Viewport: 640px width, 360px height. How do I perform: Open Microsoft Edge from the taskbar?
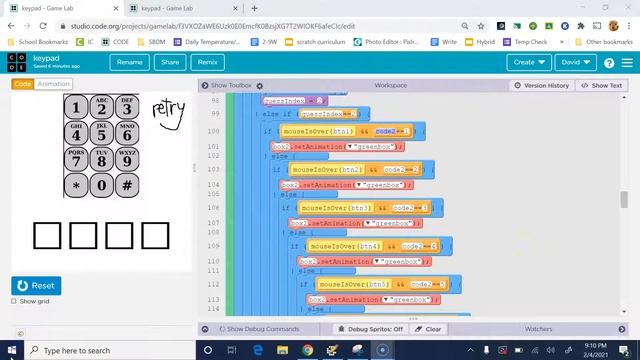pos(258,350)
